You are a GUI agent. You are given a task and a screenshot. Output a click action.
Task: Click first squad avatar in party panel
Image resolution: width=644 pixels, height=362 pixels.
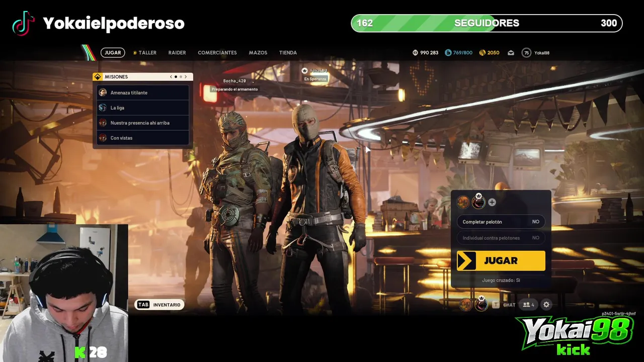point(463,202)
